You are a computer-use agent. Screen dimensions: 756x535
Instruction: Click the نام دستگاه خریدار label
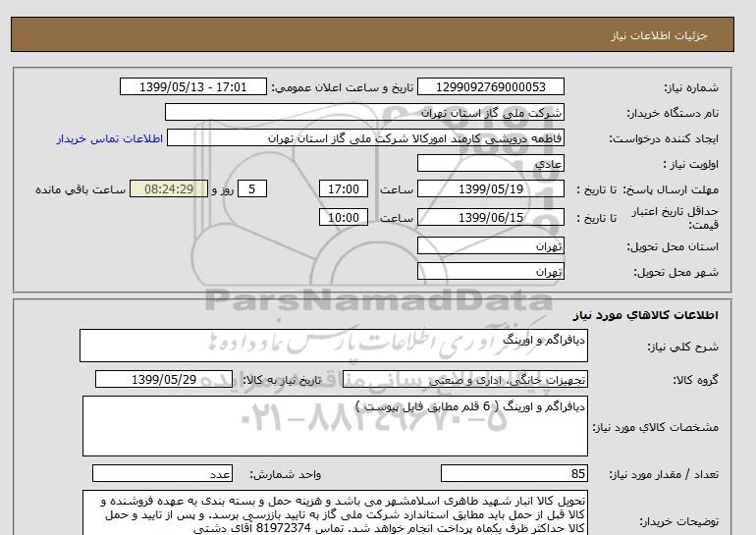[673, 113]
